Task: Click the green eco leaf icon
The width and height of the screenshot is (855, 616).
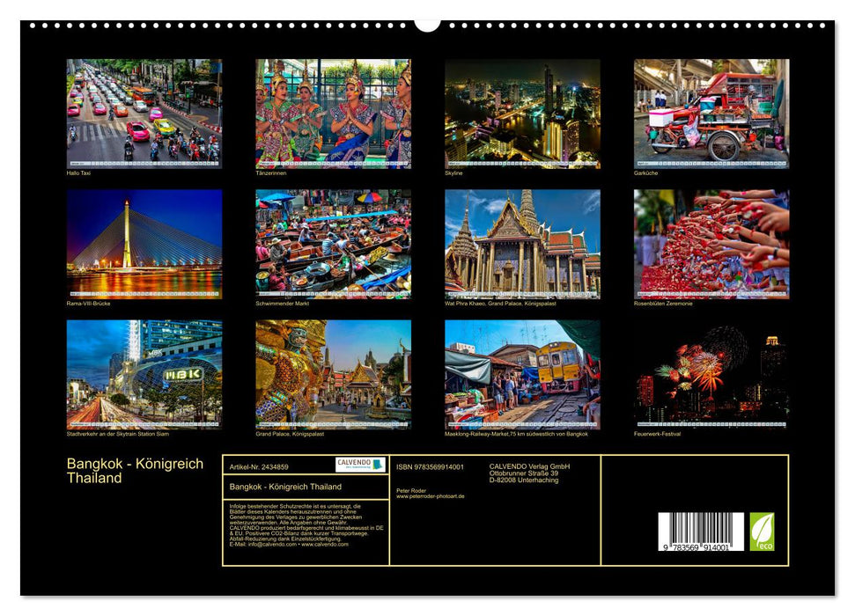Action: point(762,532)
